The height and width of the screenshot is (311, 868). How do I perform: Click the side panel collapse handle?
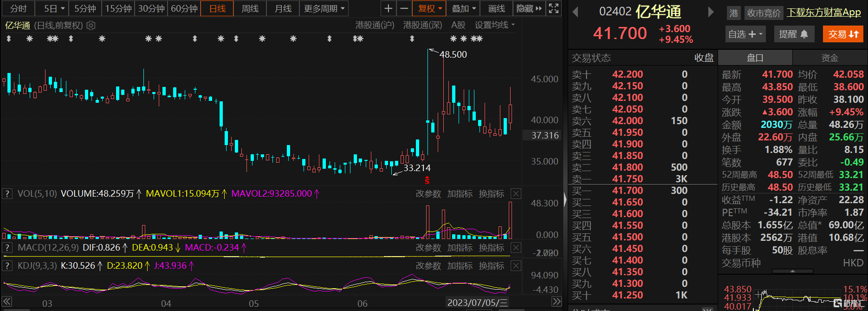[565, 200]
